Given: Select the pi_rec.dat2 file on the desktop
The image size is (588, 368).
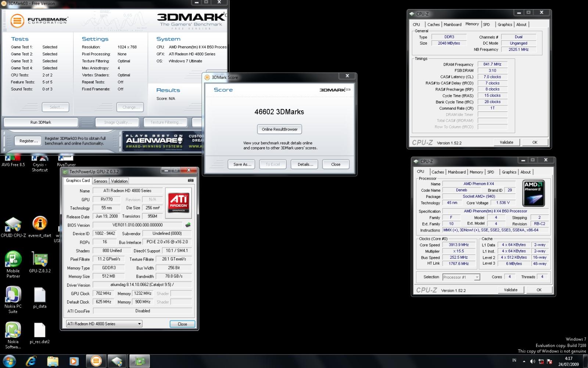Looking at the screenshot, I should click(x=40, y=333).
